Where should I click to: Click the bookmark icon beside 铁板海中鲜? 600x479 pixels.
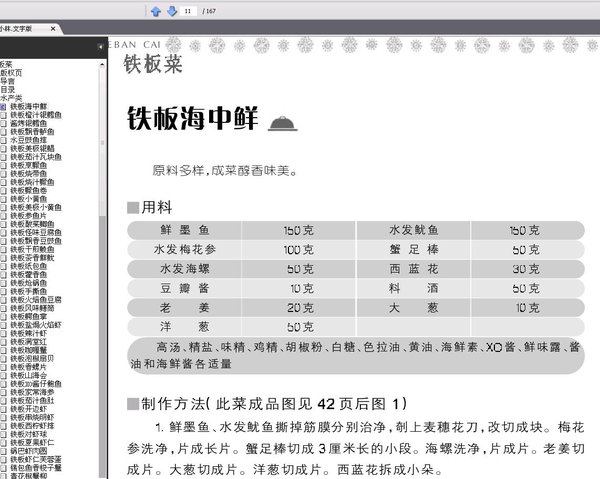(x=3, y=107)
